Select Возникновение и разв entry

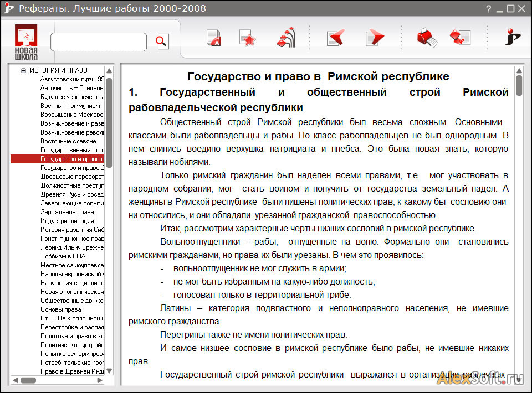pyautogui.click(x=72, y=123)
